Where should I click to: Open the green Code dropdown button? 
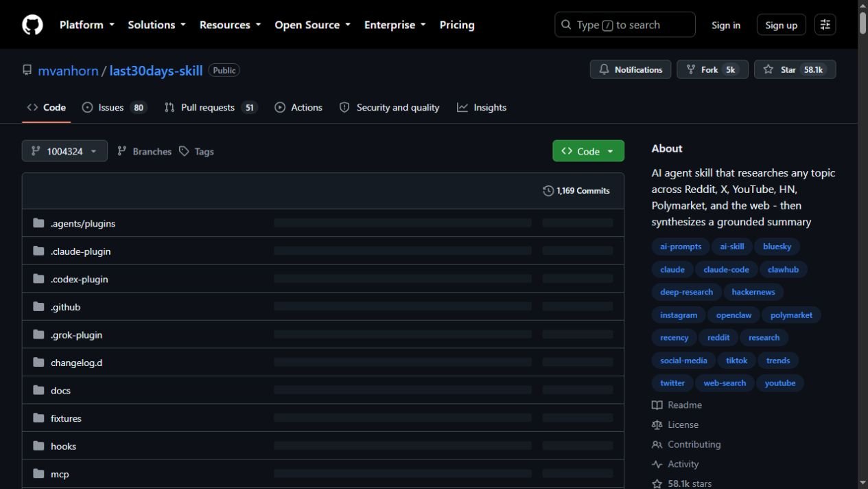tap(588, 151)
